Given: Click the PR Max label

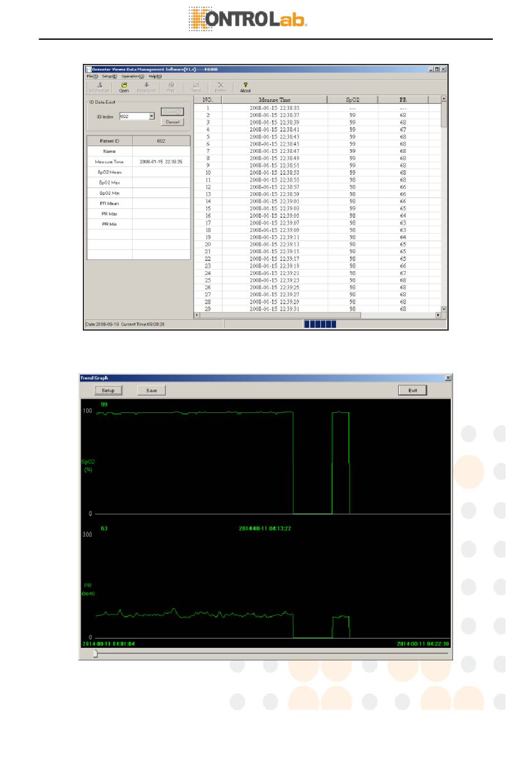Looking at the screenshot, I should [110, 213].
